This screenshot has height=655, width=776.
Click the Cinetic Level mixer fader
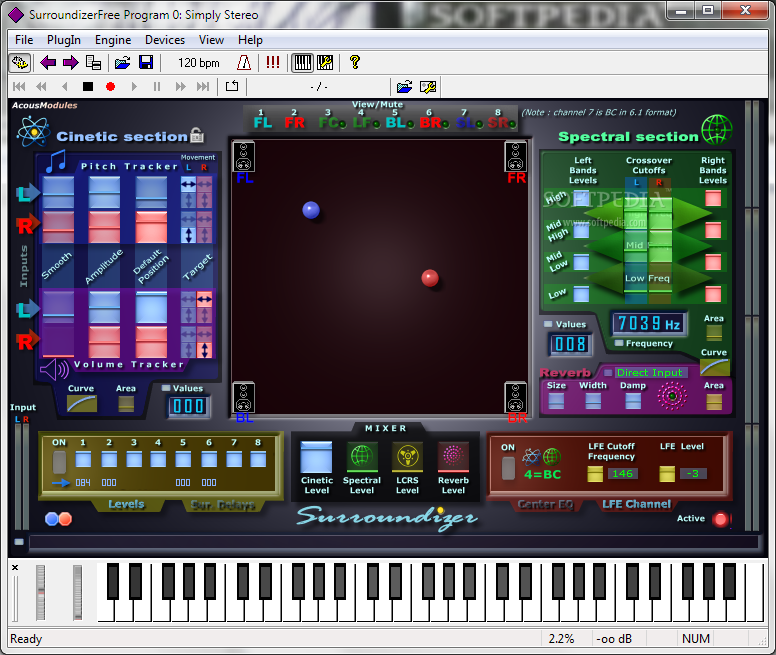tap(316, 457)
